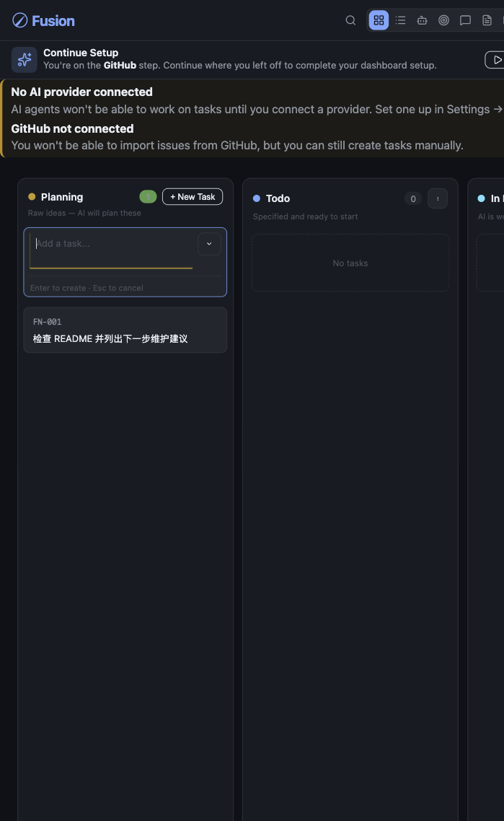Screen dimensions: 504x821
Task: Click the Fusion logo
Action: coord(43,20)
